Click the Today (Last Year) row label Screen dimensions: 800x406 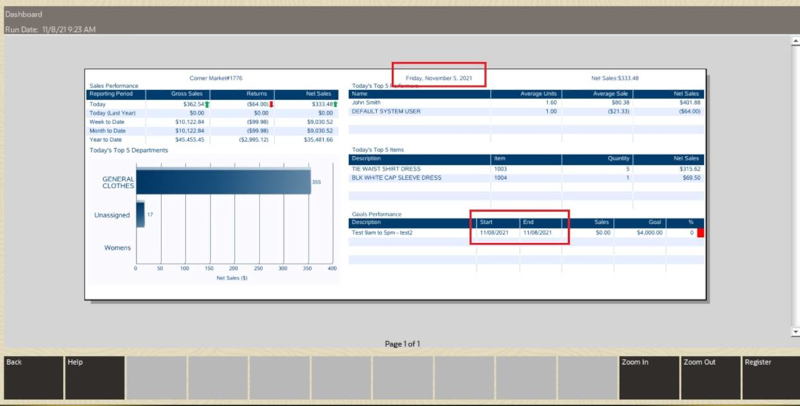[x=112, y=113]
